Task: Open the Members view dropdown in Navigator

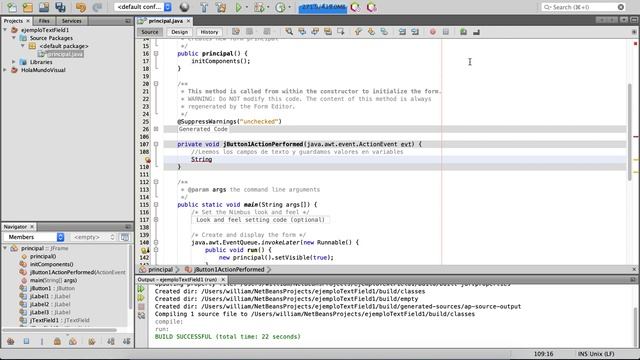Action: (34, 237)
